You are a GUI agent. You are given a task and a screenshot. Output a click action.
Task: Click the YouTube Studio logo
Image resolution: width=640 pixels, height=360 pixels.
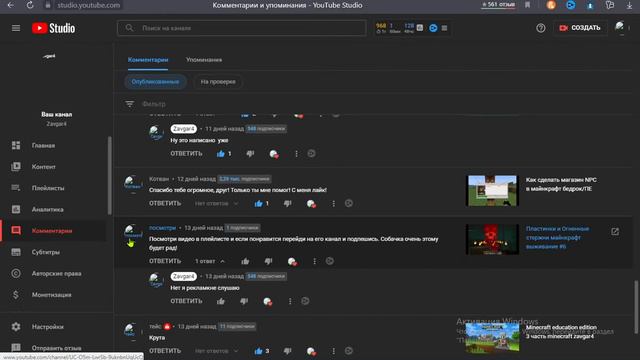click(53, 28)
